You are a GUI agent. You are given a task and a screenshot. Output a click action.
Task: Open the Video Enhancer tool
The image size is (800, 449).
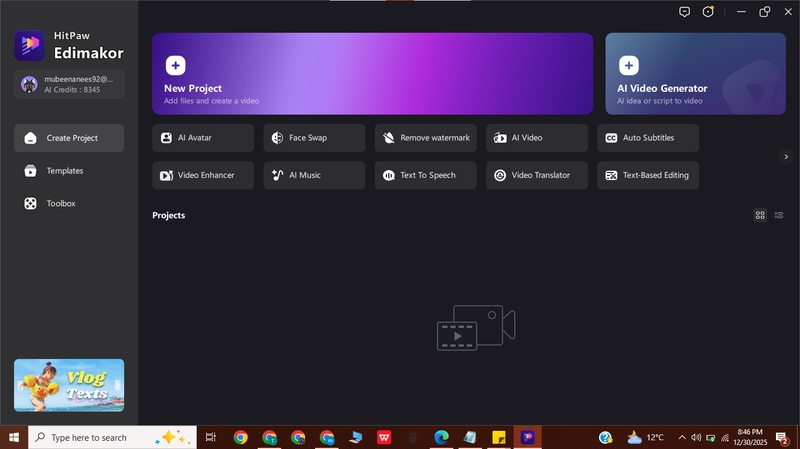203,175
